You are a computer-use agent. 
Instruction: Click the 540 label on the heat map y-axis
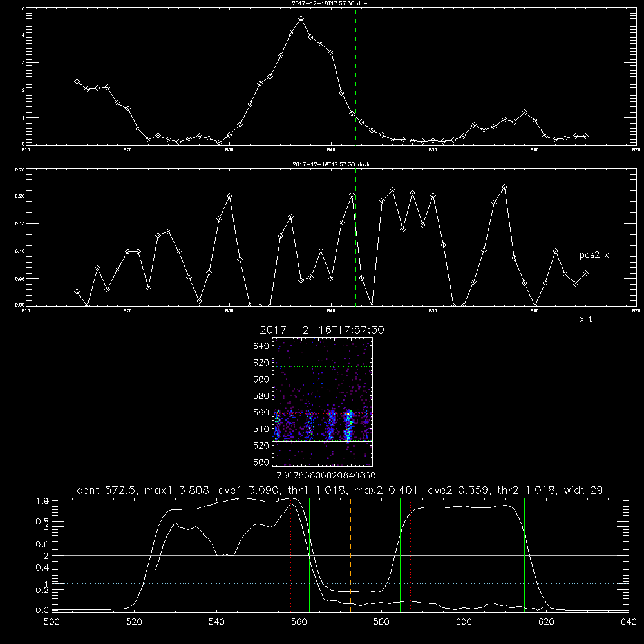coord(261,429)
